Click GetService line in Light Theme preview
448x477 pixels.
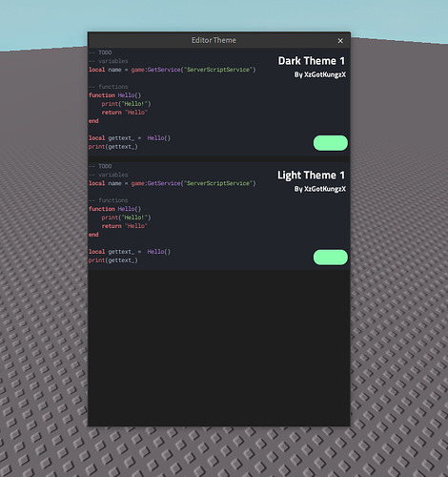pos(173,183)
